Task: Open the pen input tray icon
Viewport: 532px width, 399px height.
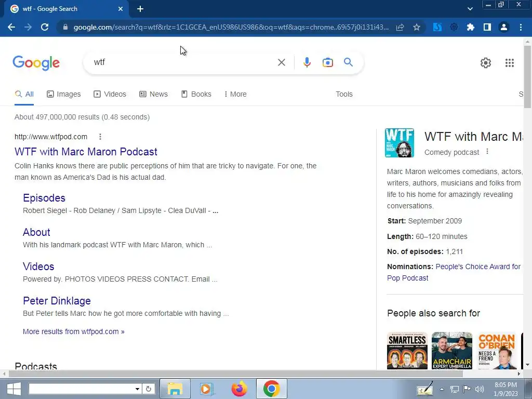Action: coord(425,389)
